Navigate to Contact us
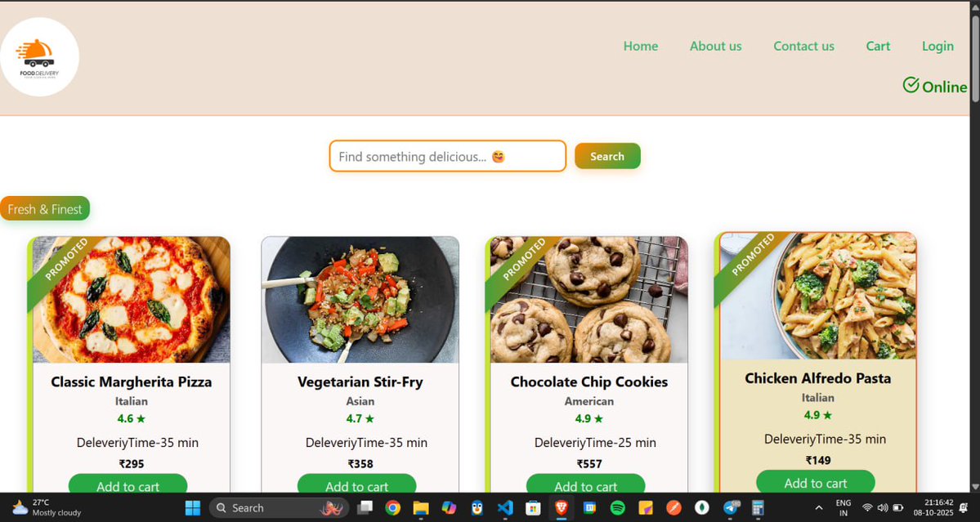This screenshot has height=522, width=980. pos(803,47)
